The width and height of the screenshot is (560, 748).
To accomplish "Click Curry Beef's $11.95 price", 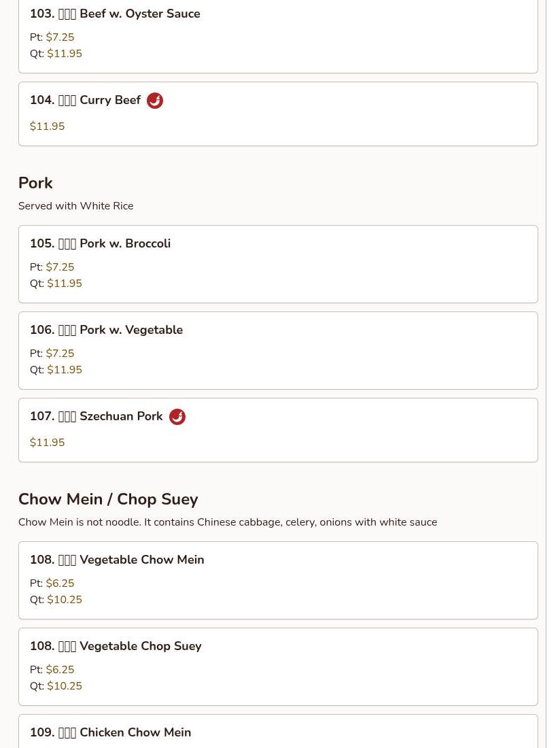I will (47, 126).
